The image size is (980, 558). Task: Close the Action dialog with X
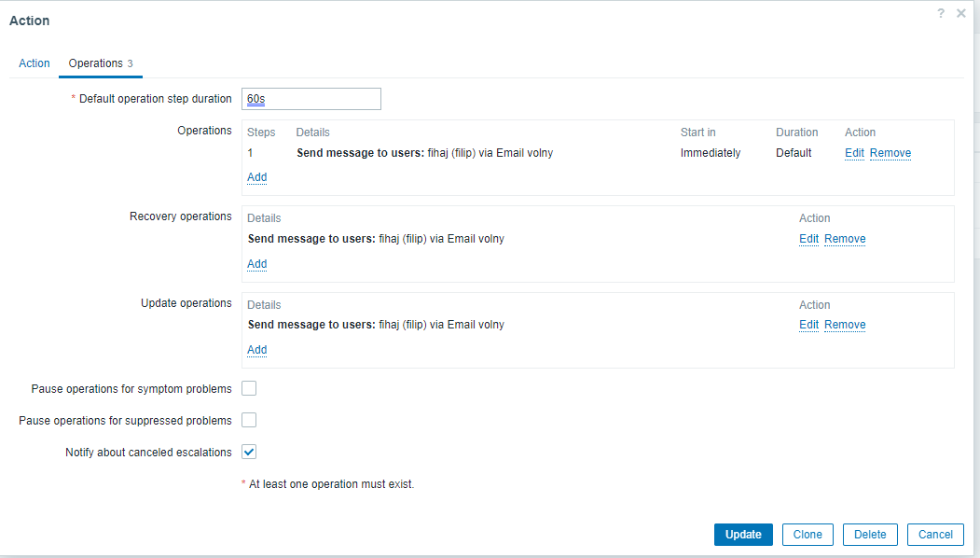click(x=961, y=13)
